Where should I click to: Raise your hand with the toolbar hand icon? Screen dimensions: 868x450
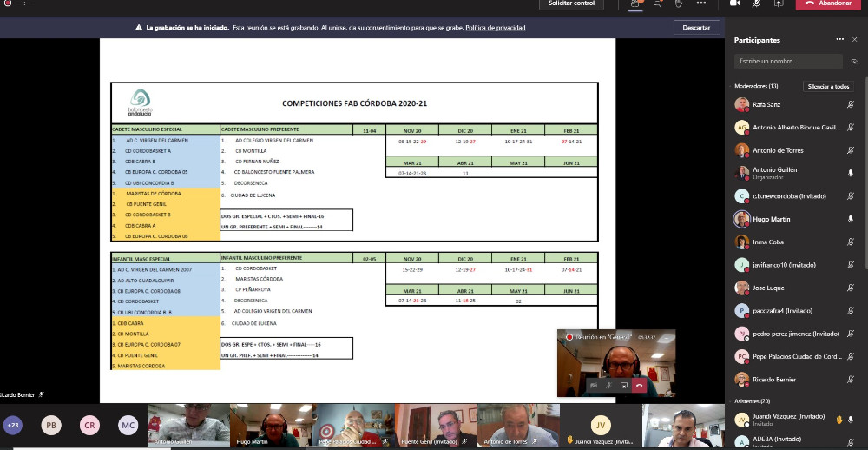pos(680,3)
